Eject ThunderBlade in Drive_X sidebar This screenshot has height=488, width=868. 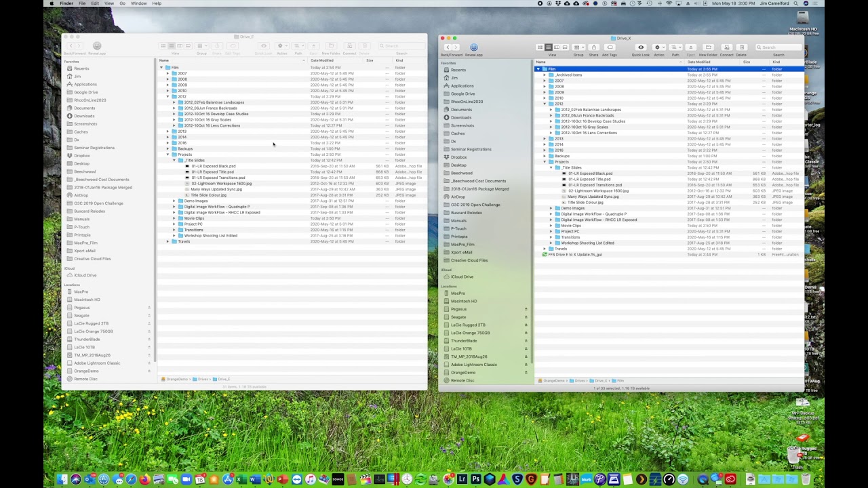(526, 341)
